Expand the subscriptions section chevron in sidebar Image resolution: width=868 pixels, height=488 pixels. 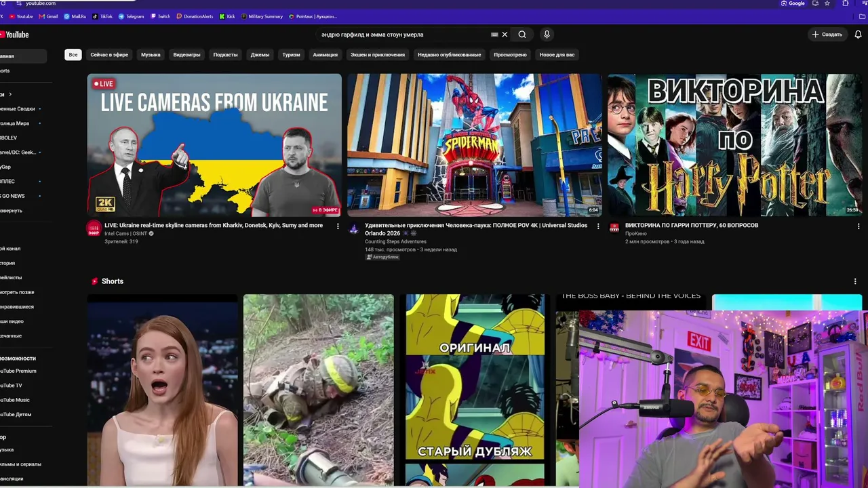[10, 94]
